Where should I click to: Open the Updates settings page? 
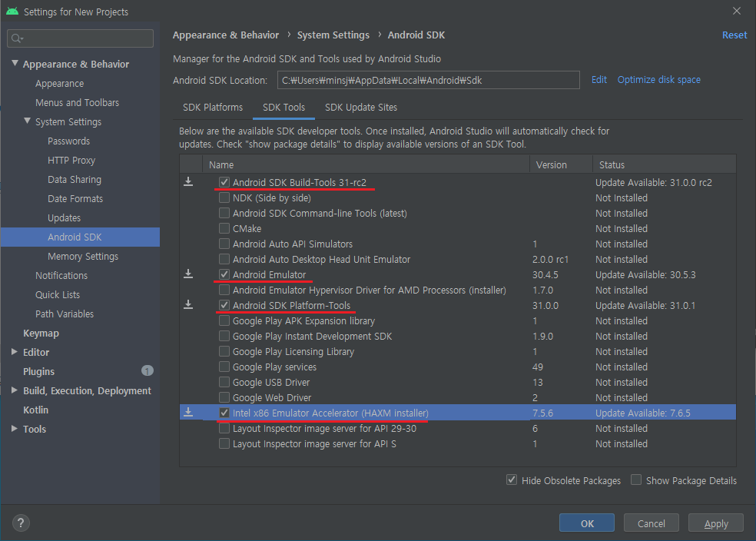tap(64, 218)
